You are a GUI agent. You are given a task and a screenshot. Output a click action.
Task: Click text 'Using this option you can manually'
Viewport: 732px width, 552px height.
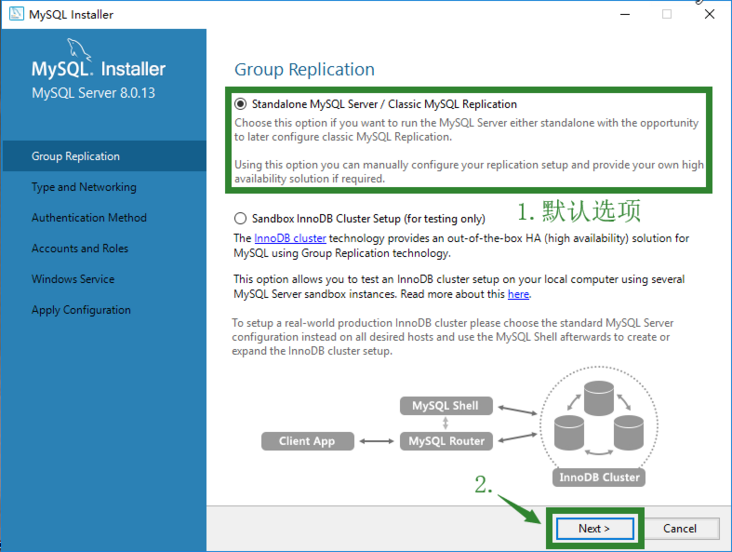(321, 165)
